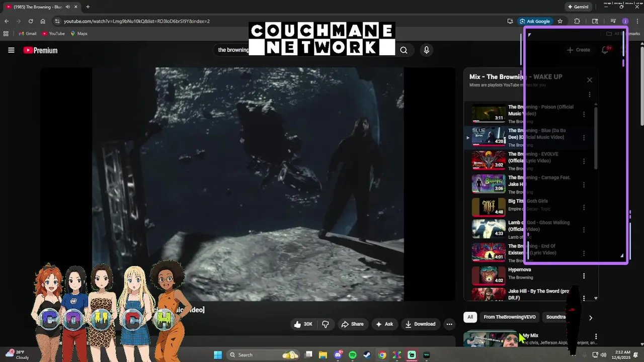
Task: Open a new browser tab
Action: coord(88,7)
